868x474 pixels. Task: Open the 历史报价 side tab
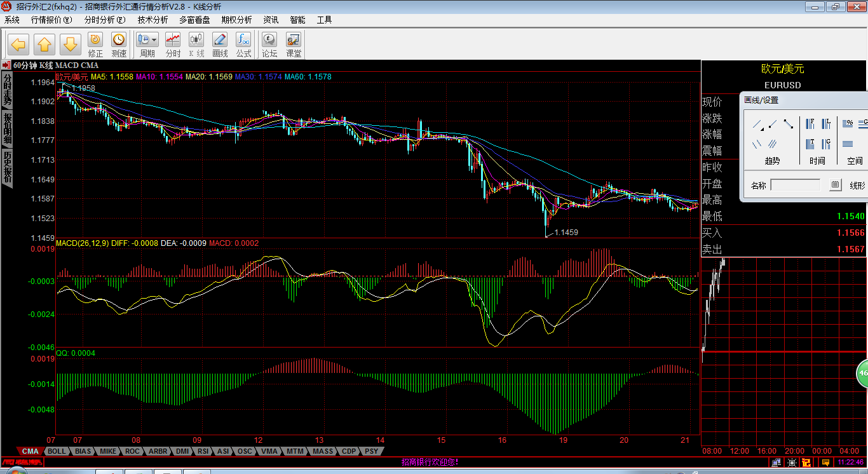[x=8, y=168]
